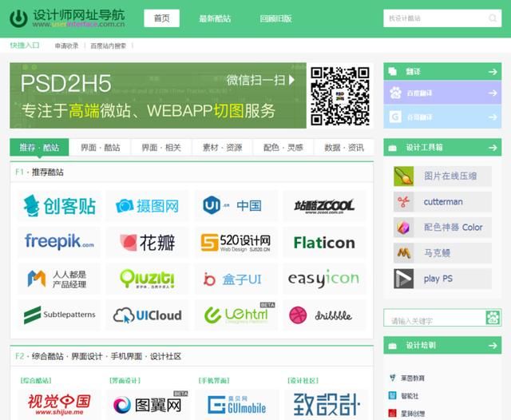Go to 最新酷站 in the top nav
511x420 pixels.
tap(215, 18)
